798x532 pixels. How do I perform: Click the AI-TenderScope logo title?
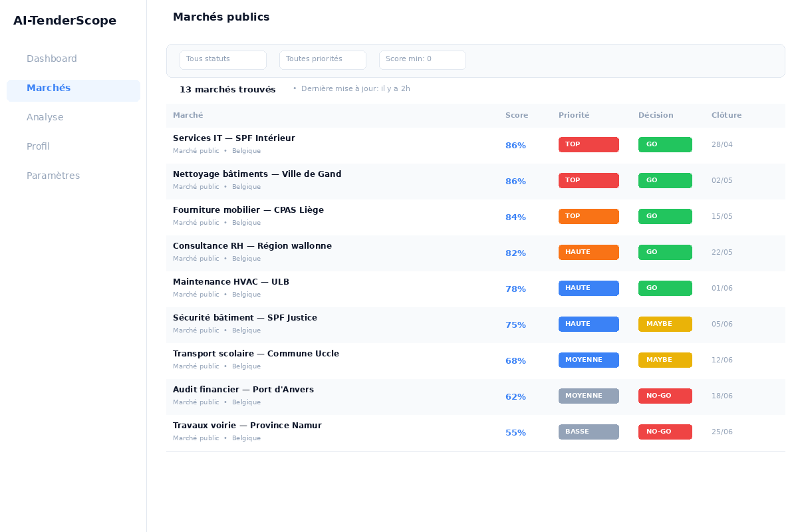(65, 21)
